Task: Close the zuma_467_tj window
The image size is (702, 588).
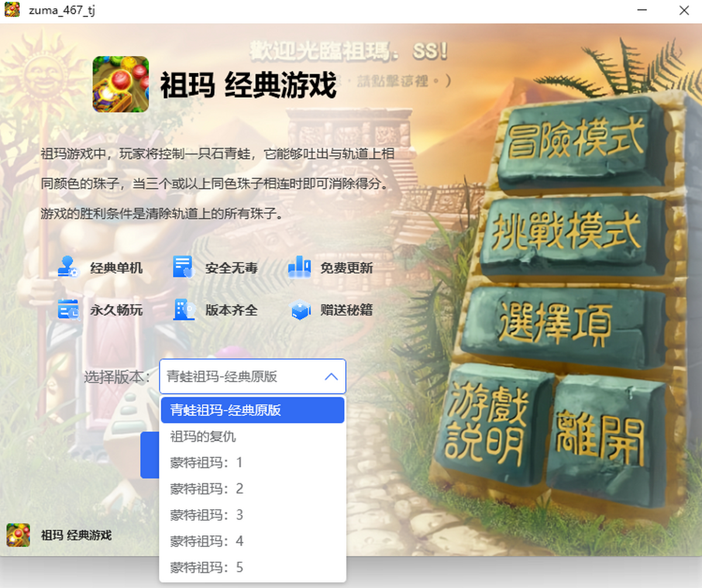Action: coord(683,11)
